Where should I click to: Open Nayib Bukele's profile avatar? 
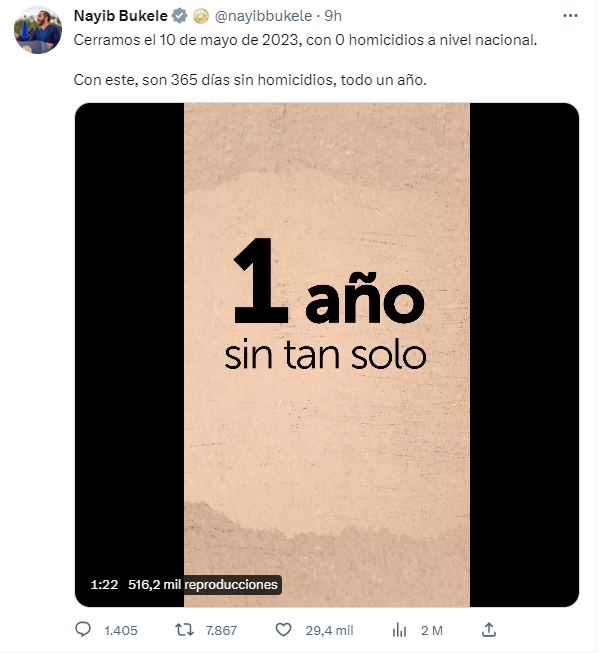[38, 30]
